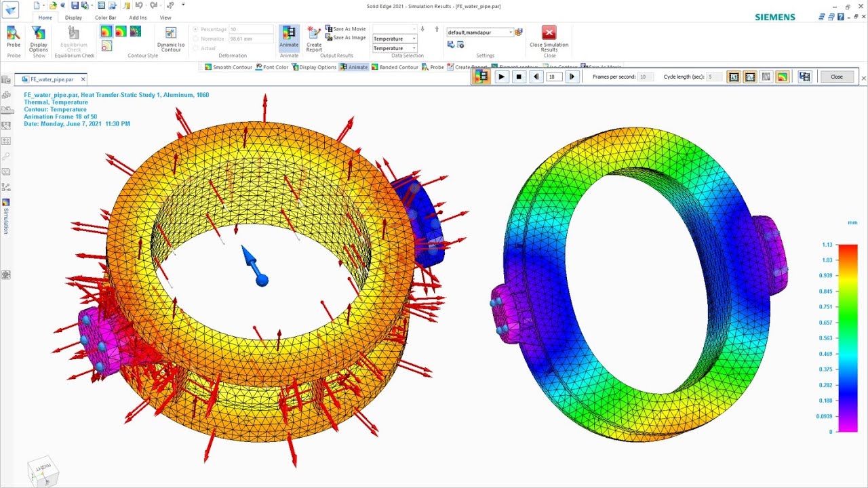Choose the iso contour line style icon
The width and height of the screenshot is (868, 488).
coord(106,45)
